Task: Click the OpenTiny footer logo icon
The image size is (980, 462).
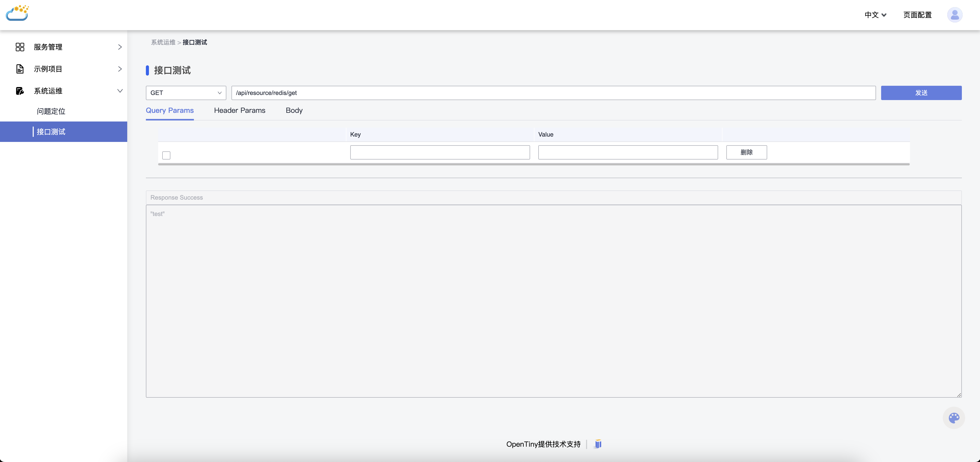Action: coord(598,444)
